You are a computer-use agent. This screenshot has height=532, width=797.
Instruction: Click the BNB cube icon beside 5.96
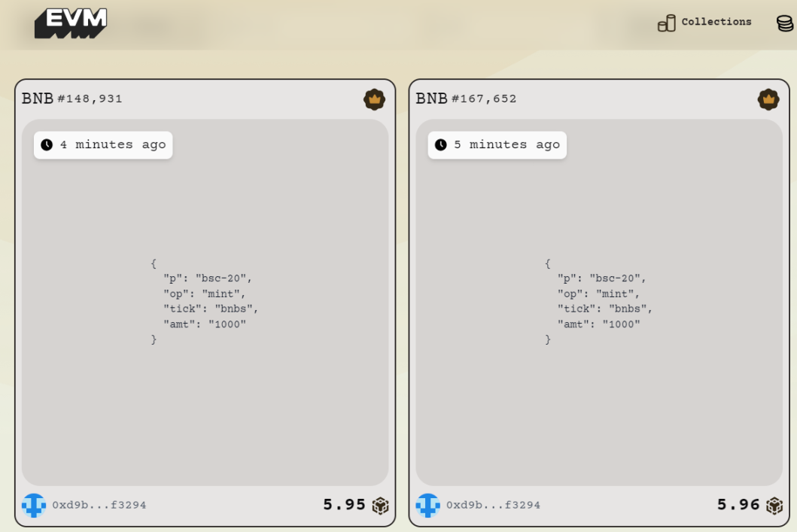774,506
